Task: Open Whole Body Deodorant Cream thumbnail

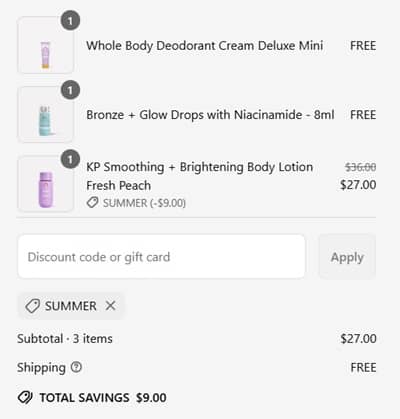Action: point(45,46)
